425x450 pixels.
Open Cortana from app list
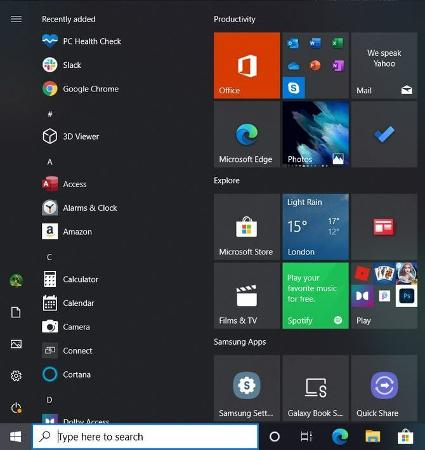(x=66, y=374)
